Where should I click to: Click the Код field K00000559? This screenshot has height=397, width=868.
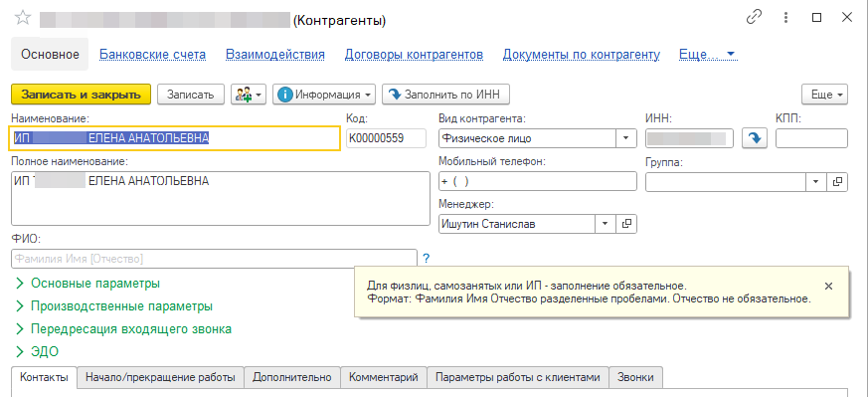pos(387,138)
